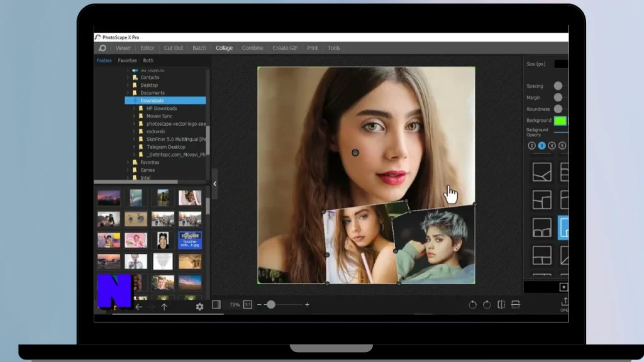The image size is (644, 362).
Task: Click the zoom slider handle at 70%
Action: 271,305
